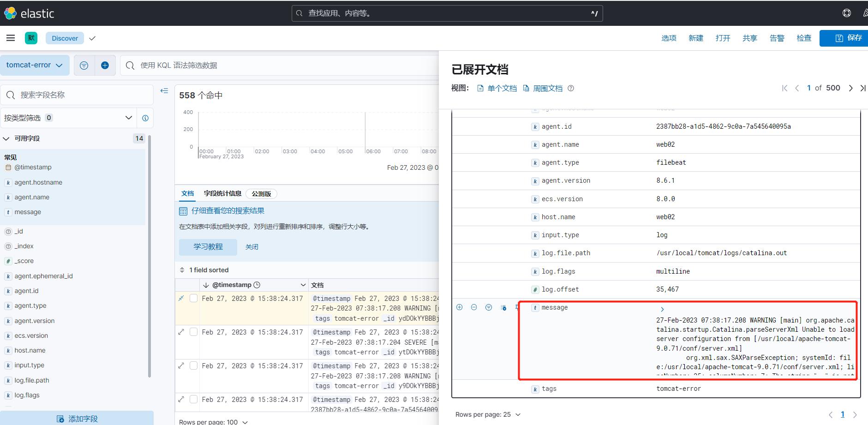
Task: Select checkbox of first document row
Action: click(x=194, y=298)
